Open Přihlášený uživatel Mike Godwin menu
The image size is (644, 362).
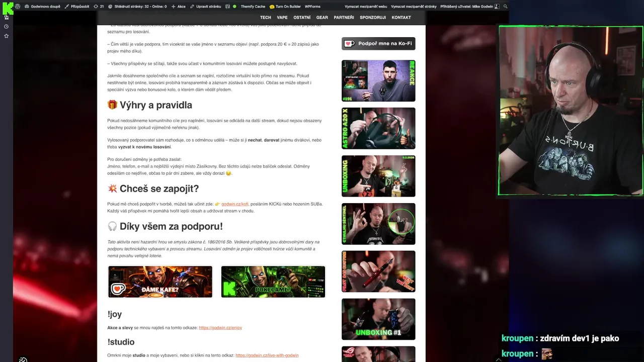point(470,7)
